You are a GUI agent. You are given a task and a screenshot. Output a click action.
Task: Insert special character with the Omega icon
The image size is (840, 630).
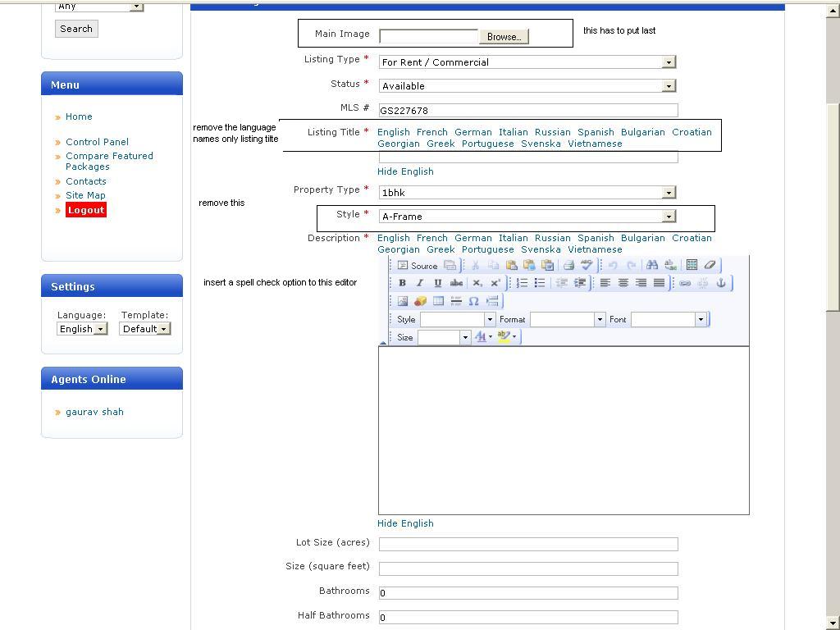pos(473,301)
